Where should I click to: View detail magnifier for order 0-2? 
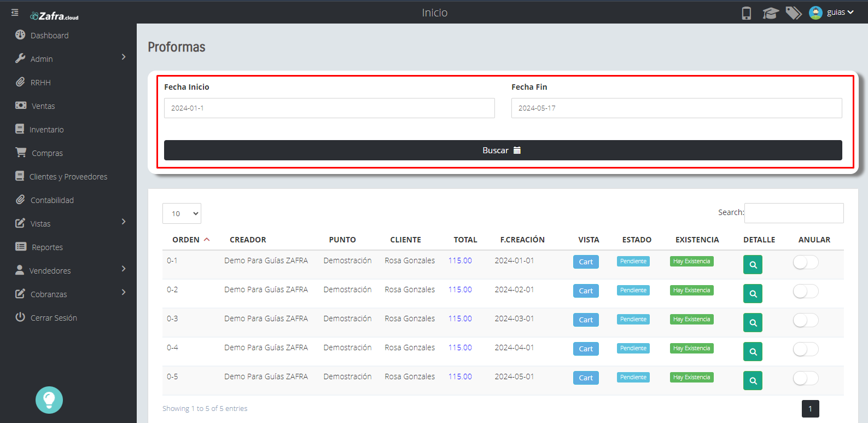pyautogui.click(x=753, y=294)
